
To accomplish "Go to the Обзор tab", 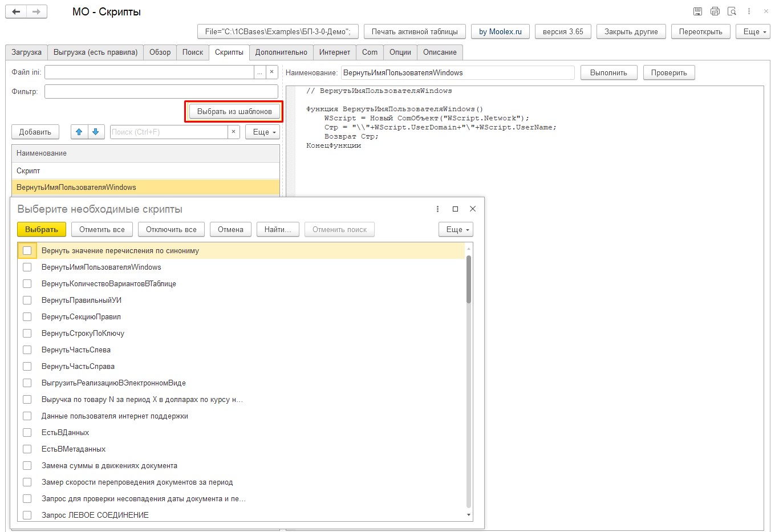I will (x=160, y=52).
